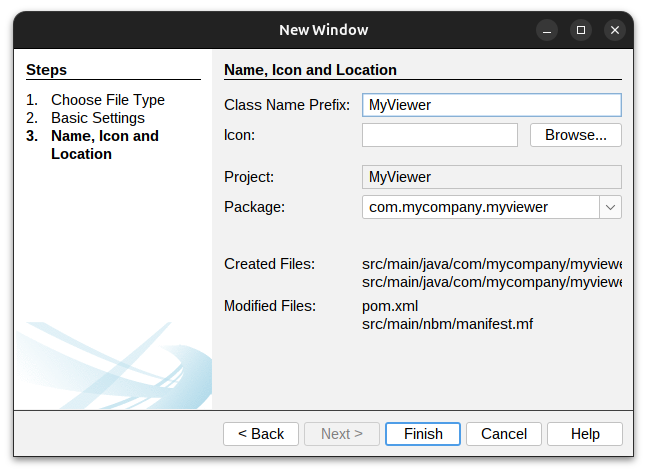The height and width of the screenshot is (473, 647).
Task: Select the Package combo box text
Action: [479, 207]
